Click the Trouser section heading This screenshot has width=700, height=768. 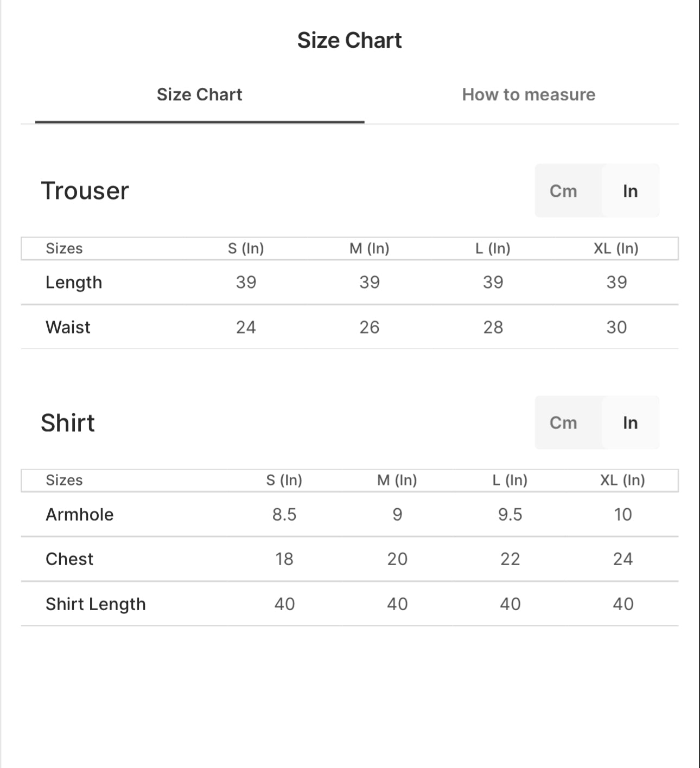point(85,191)
